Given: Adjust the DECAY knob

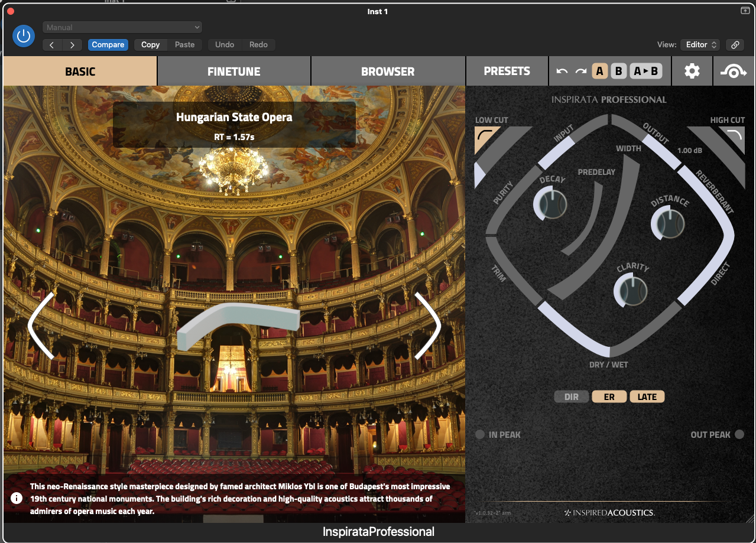Looking at the screenshot, I should pyautogui.click(x=551, y=204).
